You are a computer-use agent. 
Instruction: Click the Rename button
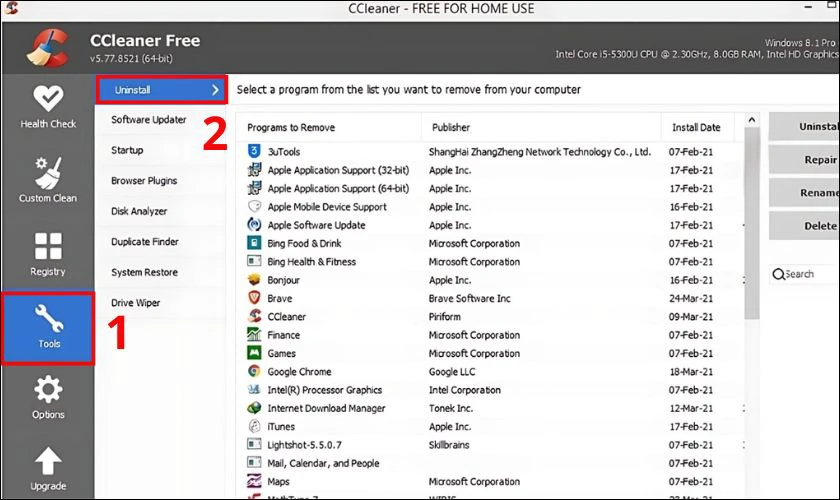804,192
